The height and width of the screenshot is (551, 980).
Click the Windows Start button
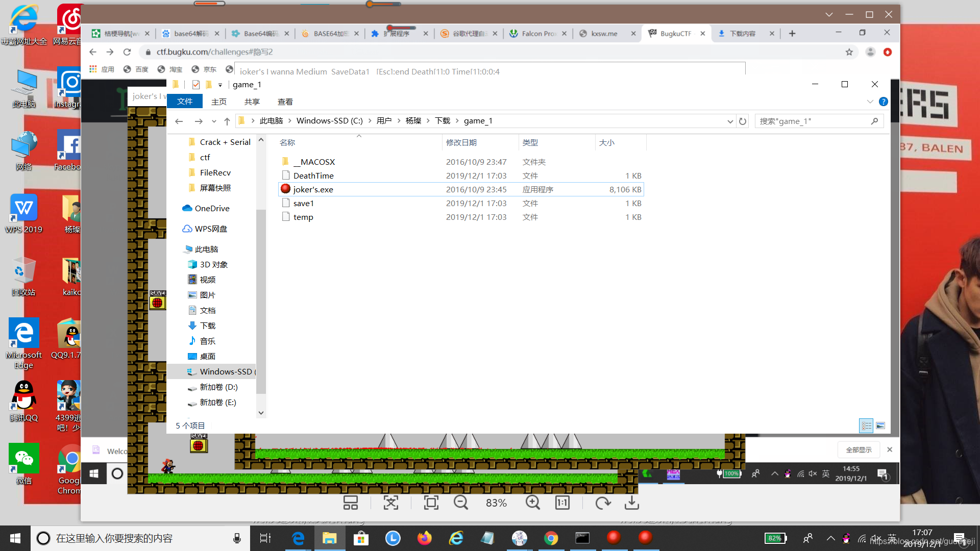[x=15, y=538]
